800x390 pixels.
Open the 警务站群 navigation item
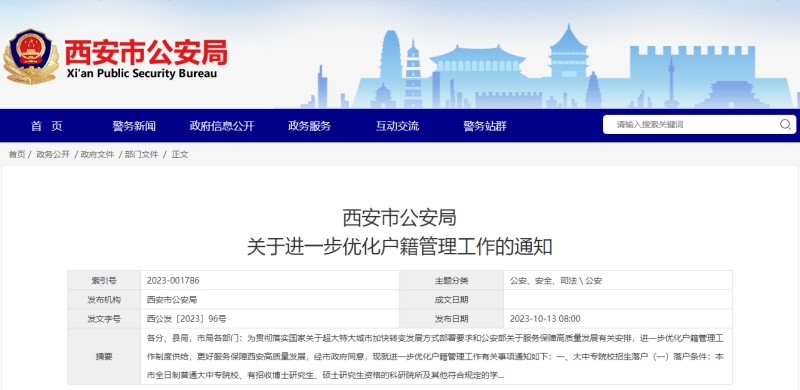(x=485, y=126)
